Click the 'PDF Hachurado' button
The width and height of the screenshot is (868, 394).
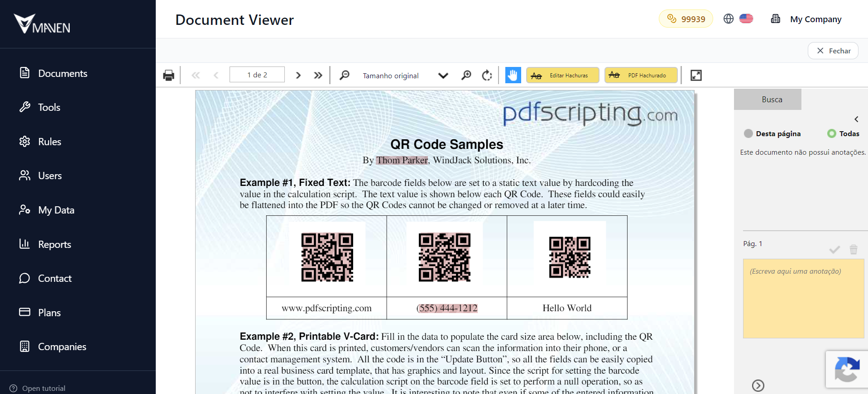[x=641, y=75]
